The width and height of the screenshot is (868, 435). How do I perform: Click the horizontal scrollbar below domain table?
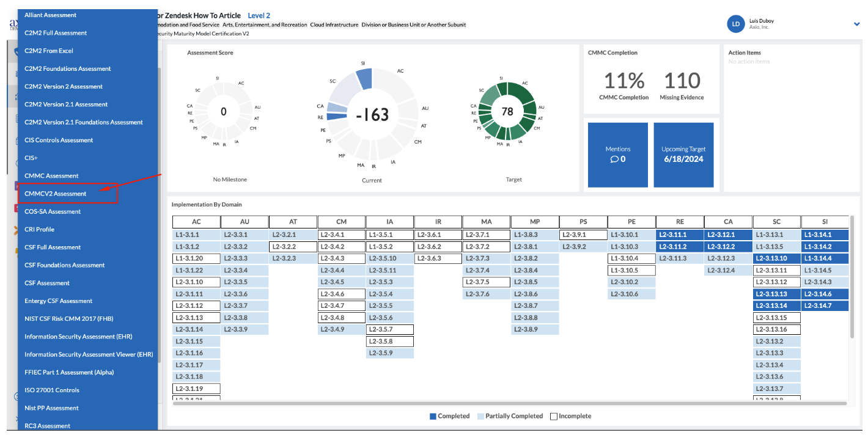pos(510,403)
